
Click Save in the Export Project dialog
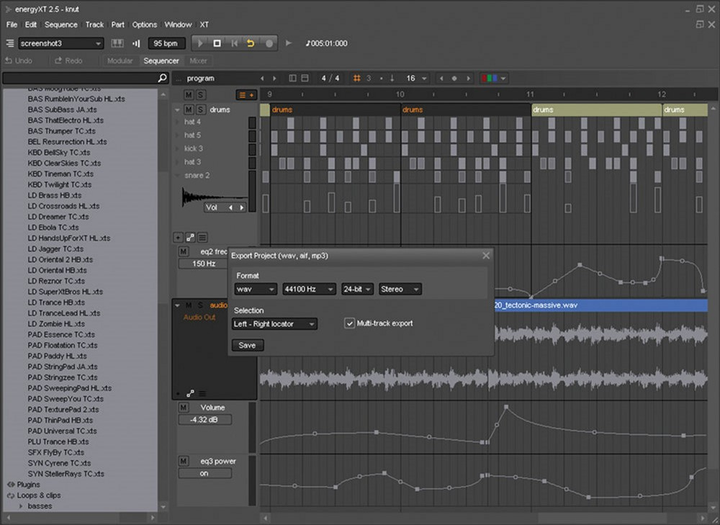click(x=248, y=345)
